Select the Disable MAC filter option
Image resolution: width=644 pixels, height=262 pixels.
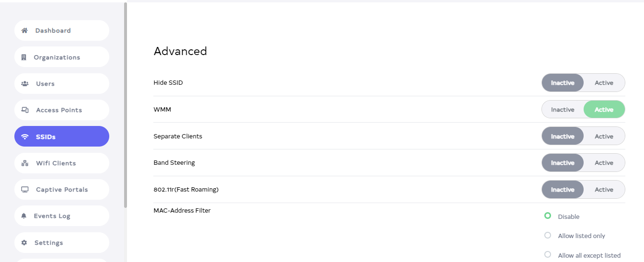[x=548, y=216]
